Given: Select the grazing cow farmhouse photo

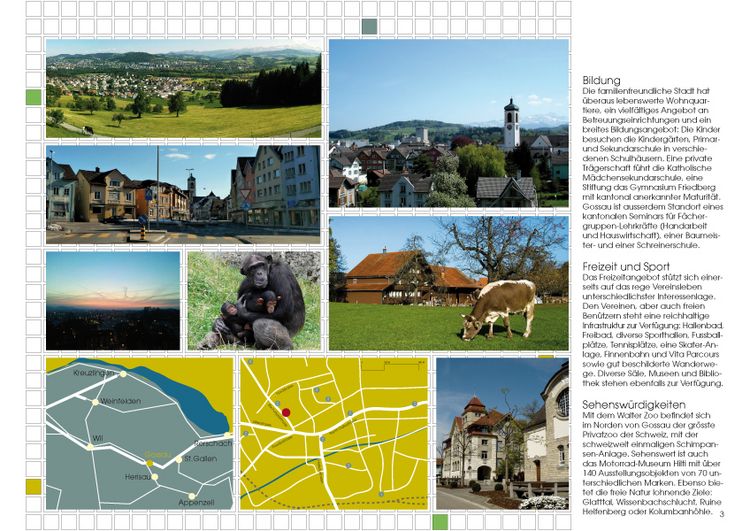Looking at the screenshot, I should [449, 283].
